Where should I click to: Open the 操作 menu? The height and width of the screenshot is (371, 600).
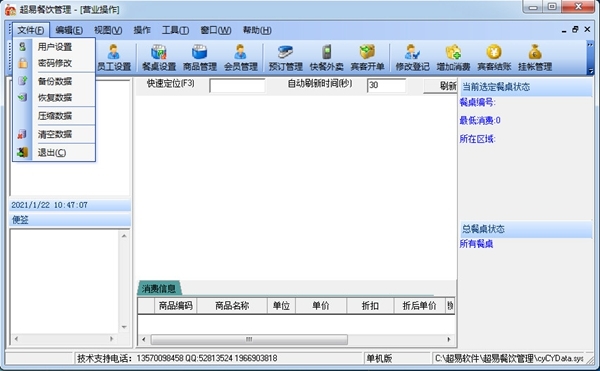(x=142, y=30)
